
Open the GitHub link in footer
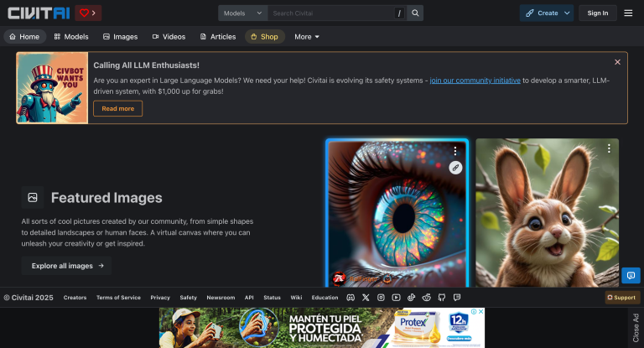click(x=442, y=298)
